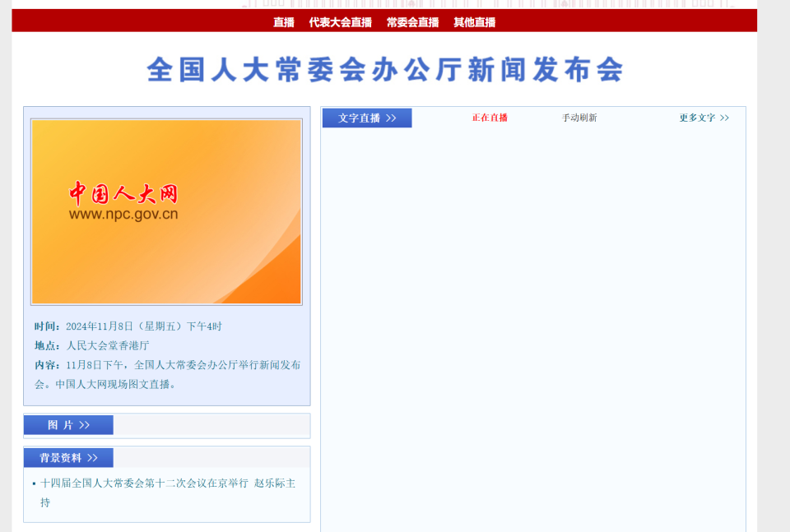Image resolution: width=790 pixels, height=532 pixels.
Task: Click the bullet marker beside the background article
Action: pyautogui.click(x=35, y=483)
